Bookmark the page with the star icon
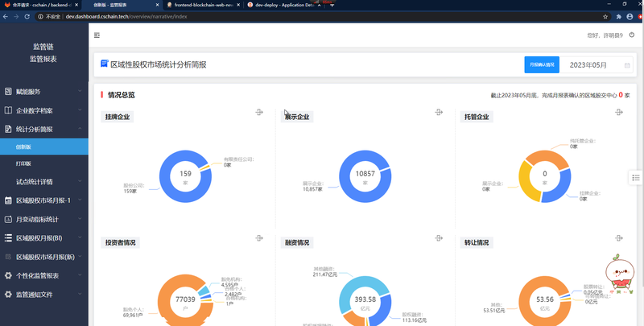The height and width of the screenshot is (326, 644). pyautogui.click(x=605, y=17)
